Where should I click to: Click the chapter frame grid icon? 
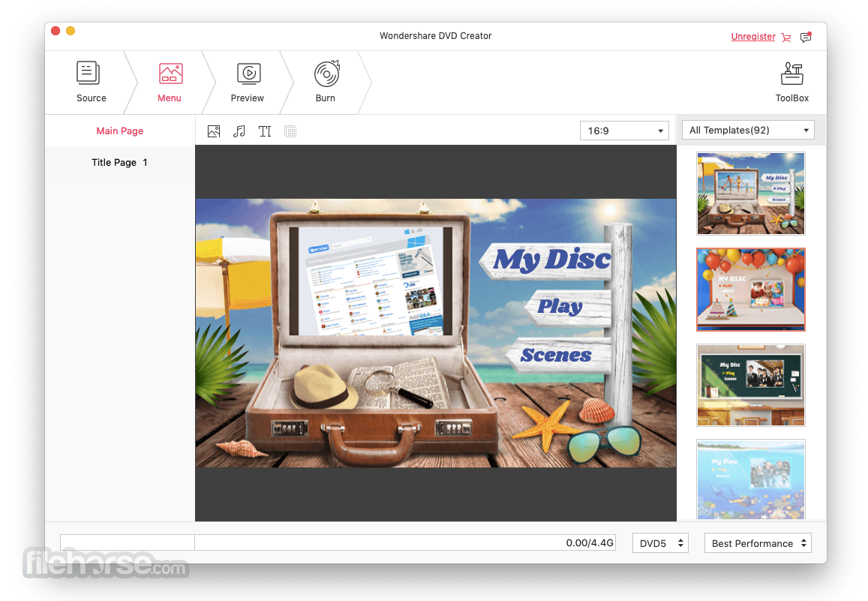tap(290, 132)
